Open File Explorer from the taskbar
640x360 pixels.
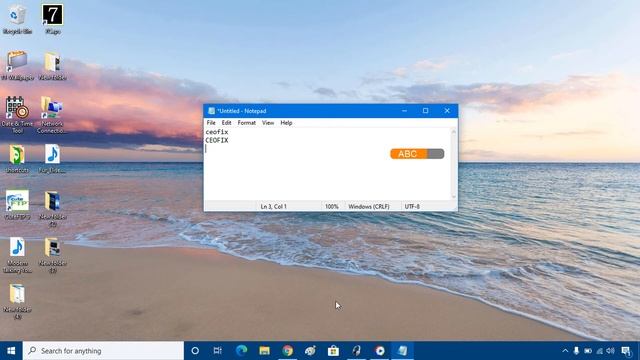point(264,351)
